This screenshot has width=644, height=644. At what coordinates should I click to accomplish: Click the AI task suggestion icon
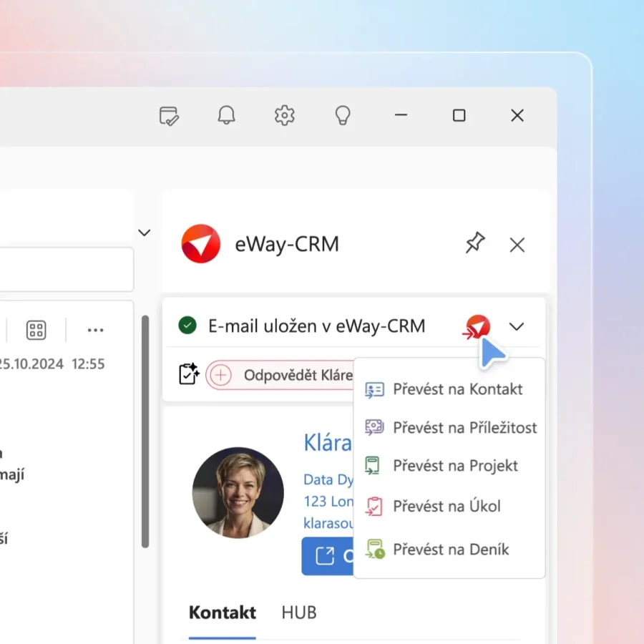[x=189, y=374]
